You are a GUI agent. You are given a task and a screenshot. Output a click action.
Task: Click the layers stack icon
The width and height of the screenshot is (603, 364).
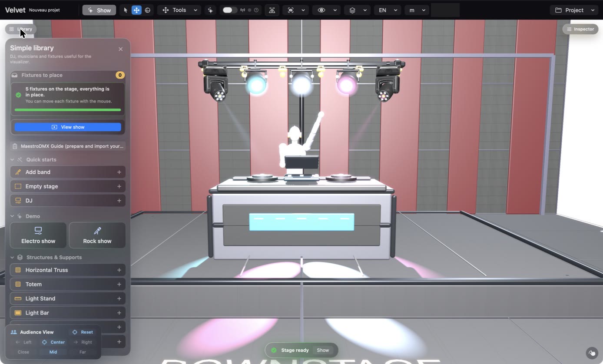coord(352,10)
